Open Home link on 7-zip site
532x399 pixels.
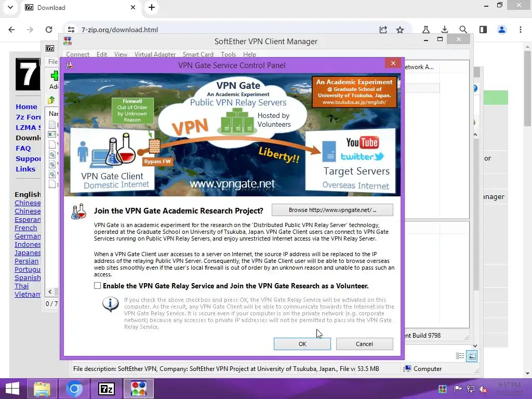26,107
